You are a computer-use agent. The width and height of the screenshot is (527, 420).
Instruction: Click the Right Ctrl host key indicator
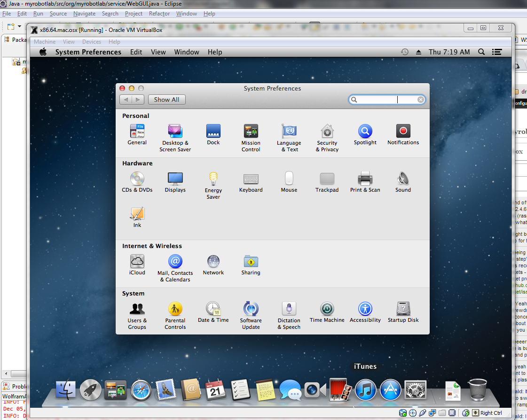tap(491, 413)
